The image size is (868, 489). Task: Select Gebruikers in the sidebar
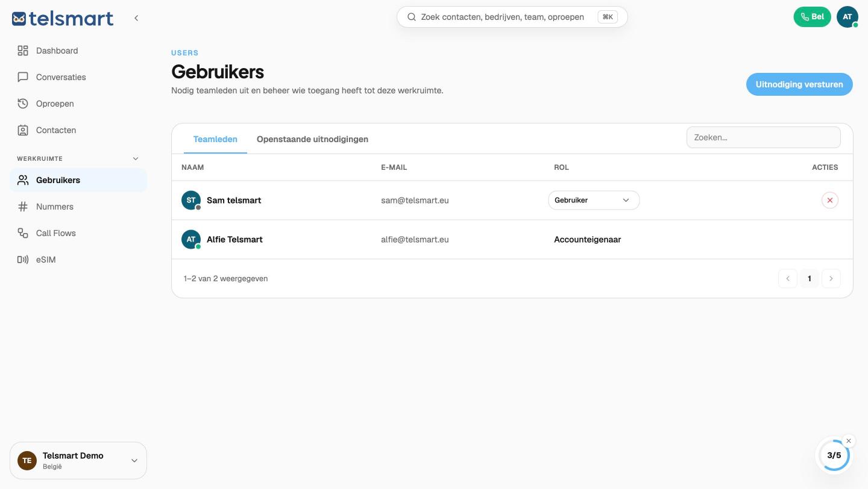[78, 180]
